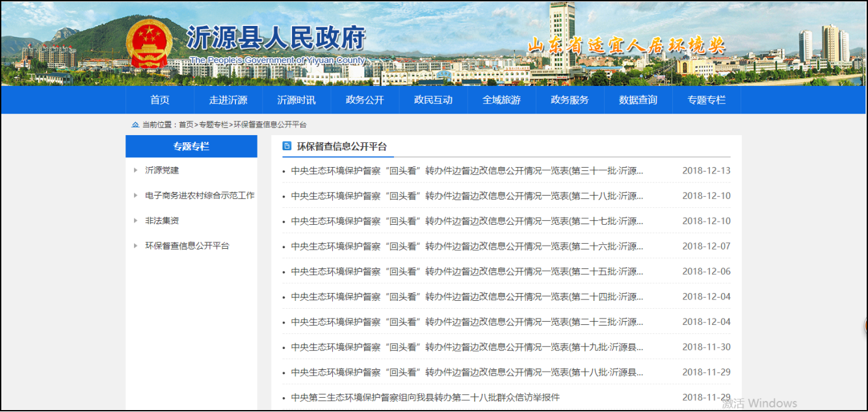Expand the 电子商务进农村综合示范工作 arrow
The image size is (868, 412).
click(135, 196)
